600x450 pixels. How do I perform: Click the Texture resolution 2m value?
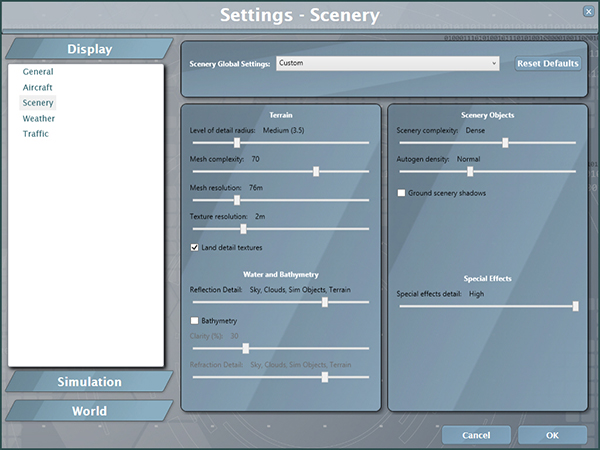(260, 217)
